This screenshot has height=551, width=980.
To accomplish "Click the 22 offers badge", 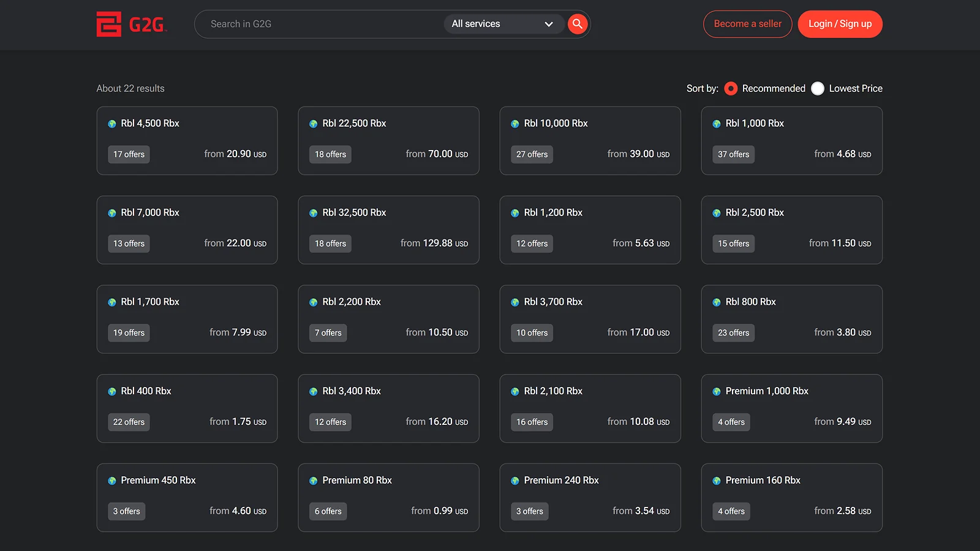I will tap(129, 422).
